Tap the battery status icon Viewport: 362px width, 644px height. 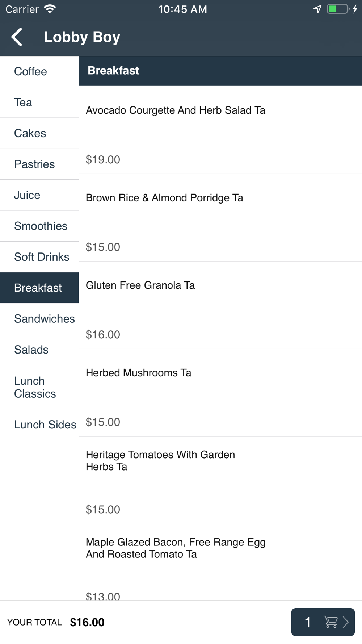click(x=338, y=9)
